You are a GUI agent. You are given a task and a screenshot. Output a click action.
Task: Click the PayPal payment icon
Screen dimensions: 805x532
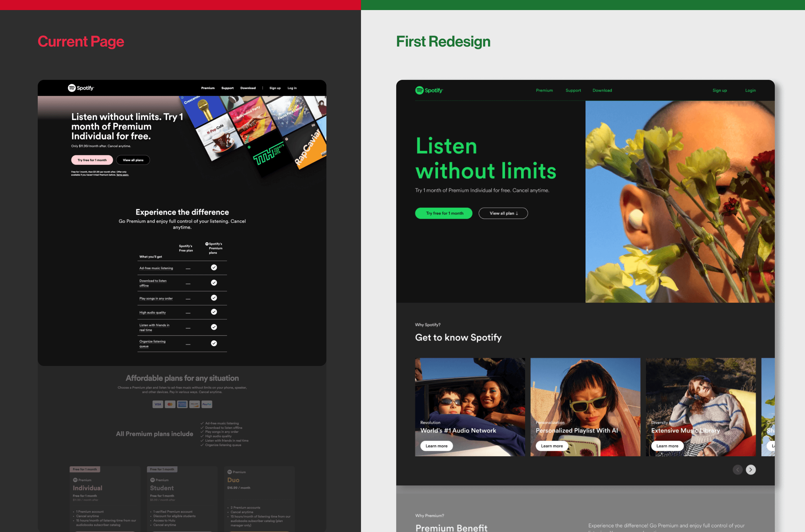click(207, 404)
